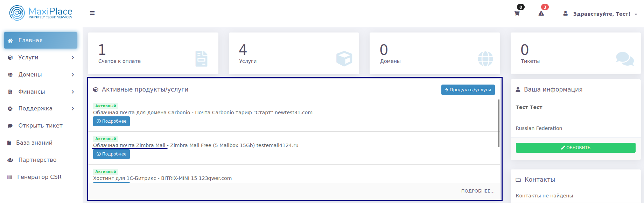Expand the Услуги sidebar submenu
Image resolution: width=644 pixels, height=203 pixels.
coord(41,57)
